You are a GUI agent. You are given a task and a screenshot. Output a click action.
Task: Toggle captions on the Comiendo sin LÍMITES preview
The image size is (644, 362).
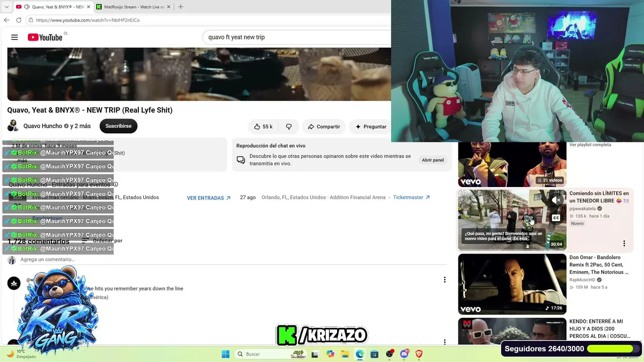point(556,218)
